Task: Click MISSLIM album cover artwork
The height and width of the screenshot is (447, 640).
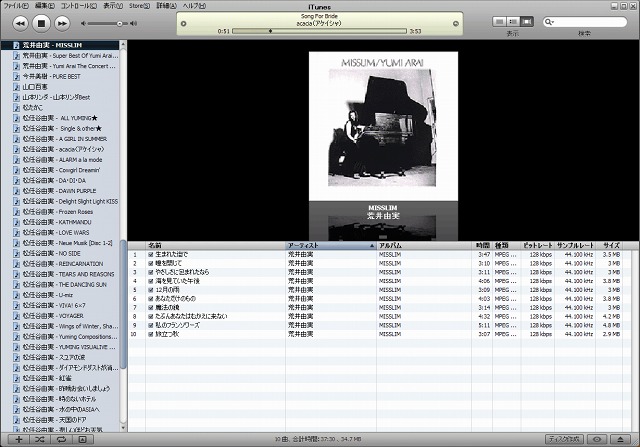Action: [383, 126]
